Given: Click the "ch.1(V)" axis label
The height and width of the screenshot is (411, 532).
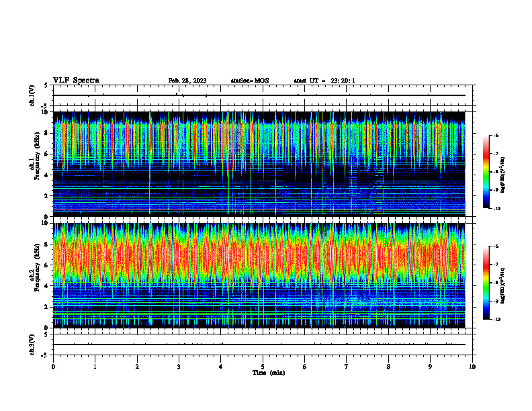Looking at the screenshot, I should pos(32,95).
